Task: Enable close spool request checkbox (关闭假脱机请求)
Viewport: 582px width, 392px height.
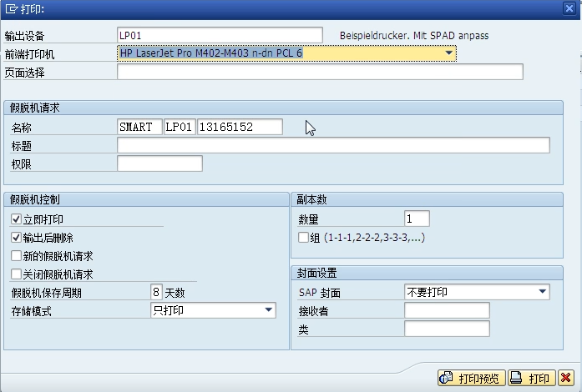Action: [16, 274]
